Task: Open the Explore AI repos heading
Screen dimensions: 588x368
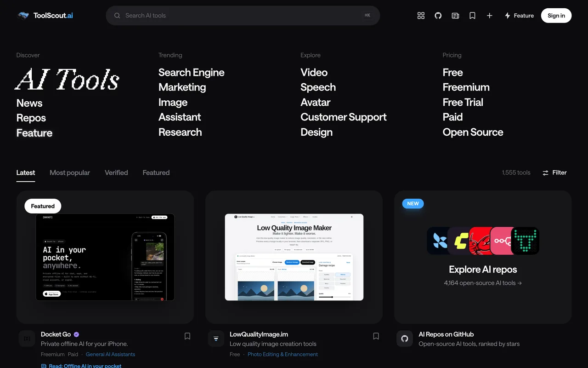Action: point(483,270)
